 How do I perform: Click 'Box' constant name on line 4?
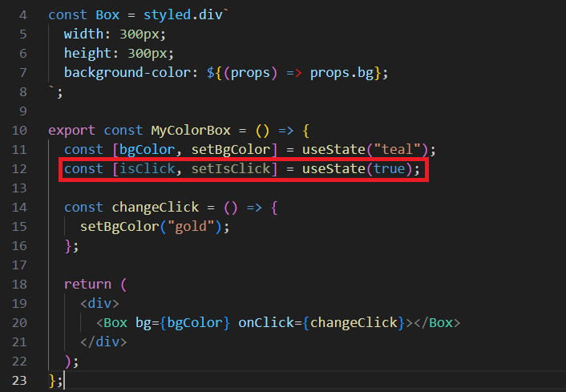[x=107, y=15]
